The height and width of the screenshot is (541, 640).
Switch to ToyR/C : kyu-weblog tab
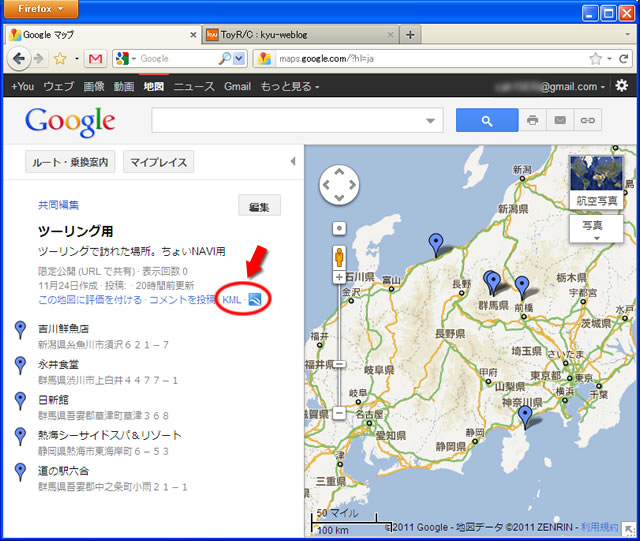(x=300, y=35)
